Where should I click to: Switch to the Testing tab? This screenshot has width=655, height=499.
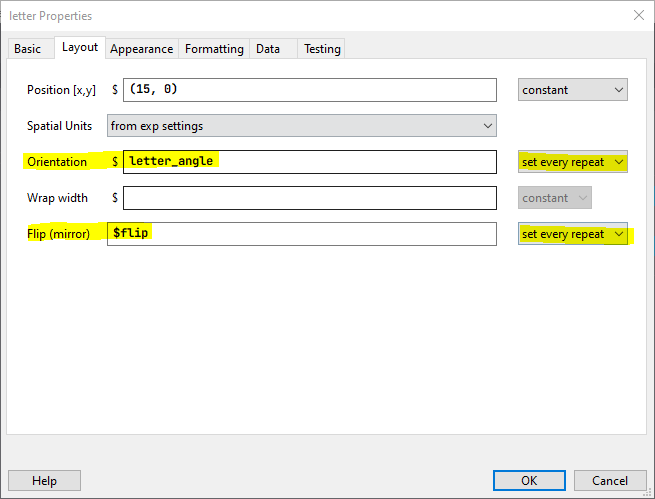(x=322, y=49)
